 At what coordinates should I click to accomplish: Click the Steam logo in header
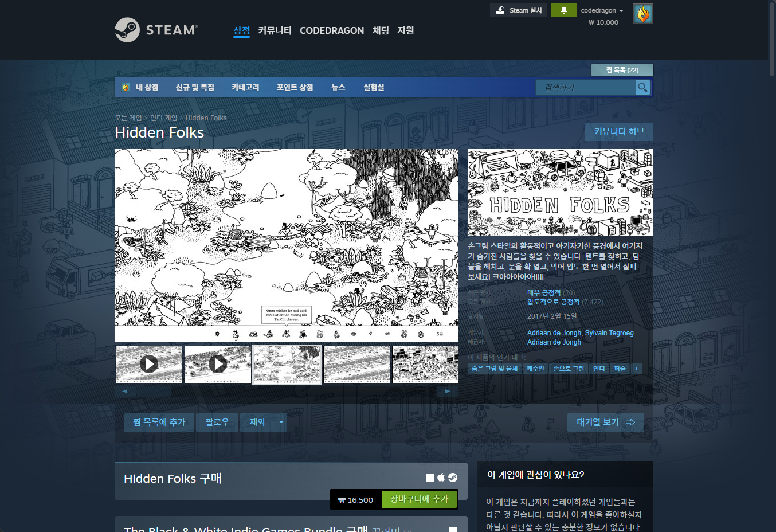pos(156,30)
